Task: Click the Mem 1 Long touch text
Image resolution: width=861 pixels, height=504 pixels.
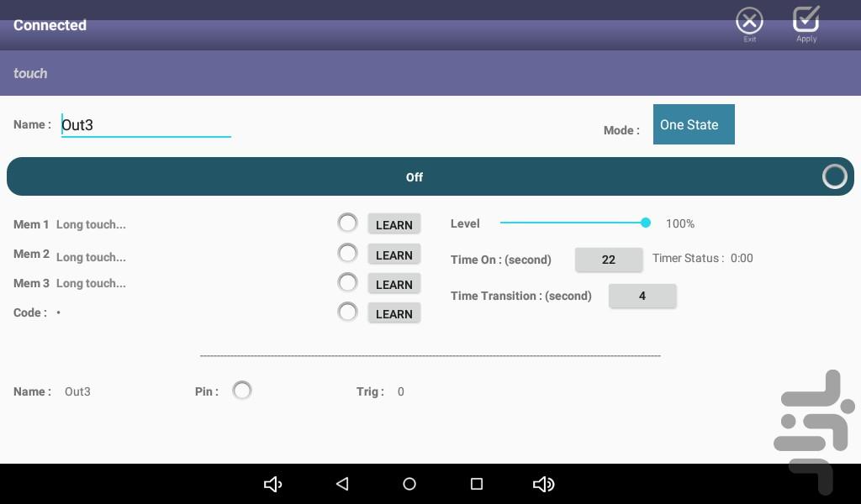Action: point(91,224)
